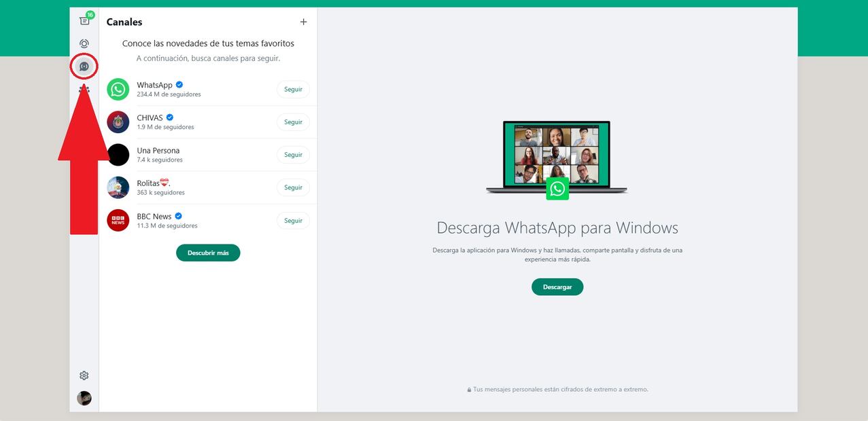This screenshot has height=421, width=868.
Task: Click the CHIVAS crest avatar
Action: (118, 122)
